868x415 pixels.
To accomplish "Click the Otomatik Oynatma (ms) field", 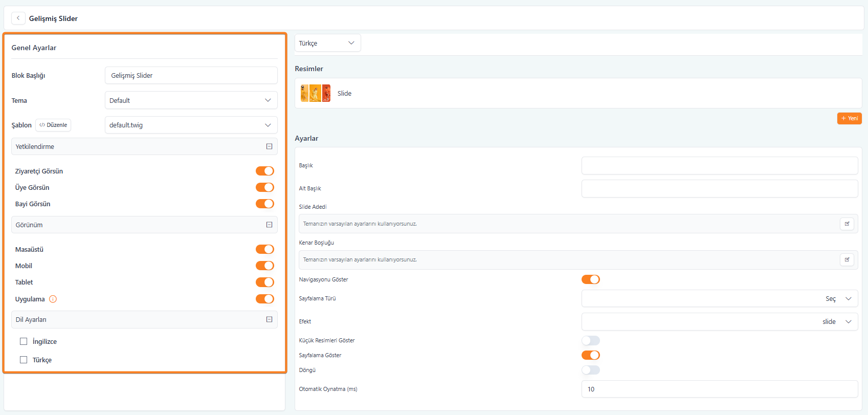I will point(720,389).
